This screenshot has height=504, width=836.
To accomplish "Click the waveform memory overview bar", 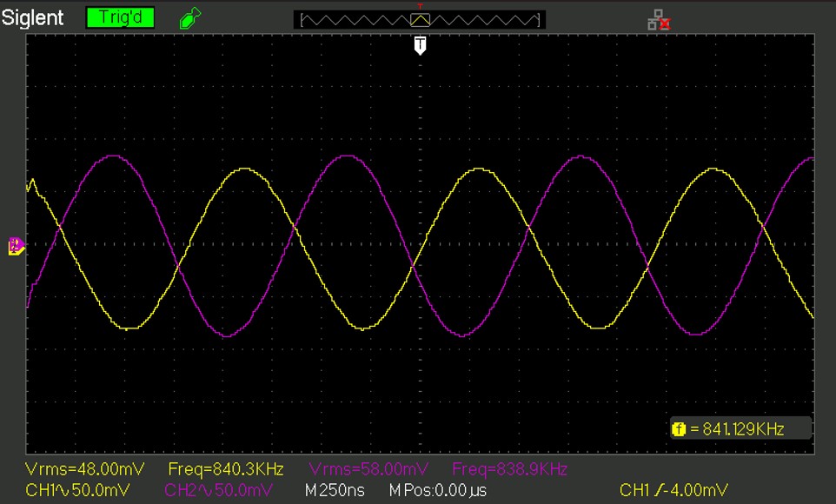I will point(420,20).
